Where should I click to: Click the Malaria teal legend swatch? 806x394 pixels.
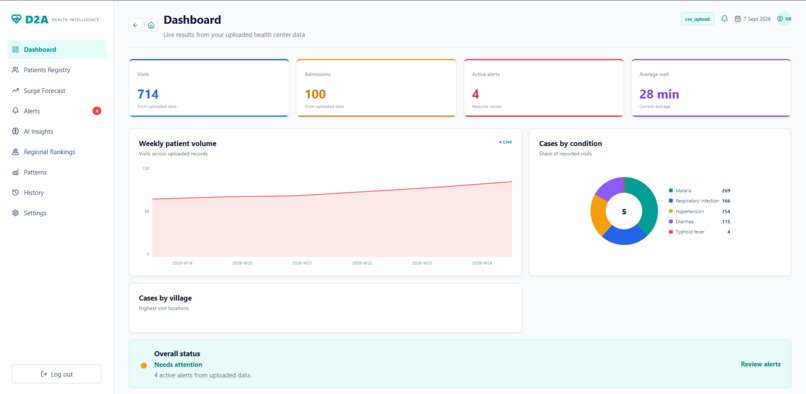tap(671, 190)
